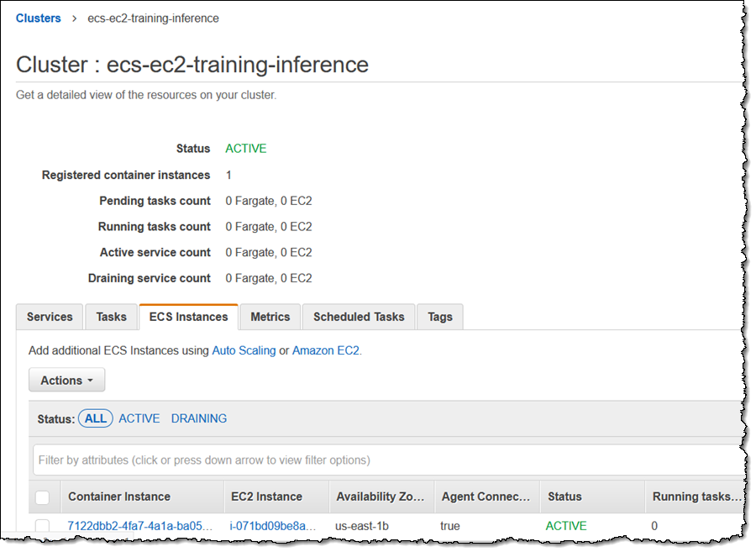Open container instance 7122dbb2-4fa7-4a1a link

point(140,526)
